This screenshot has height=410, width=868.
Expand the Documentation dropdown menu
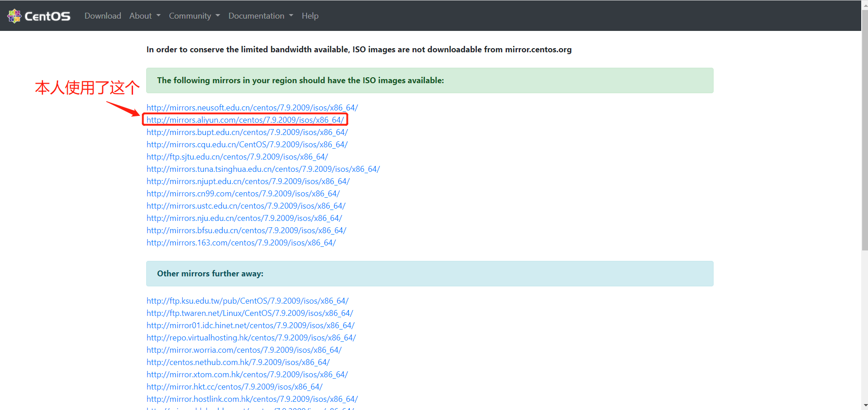pos(261,16)
